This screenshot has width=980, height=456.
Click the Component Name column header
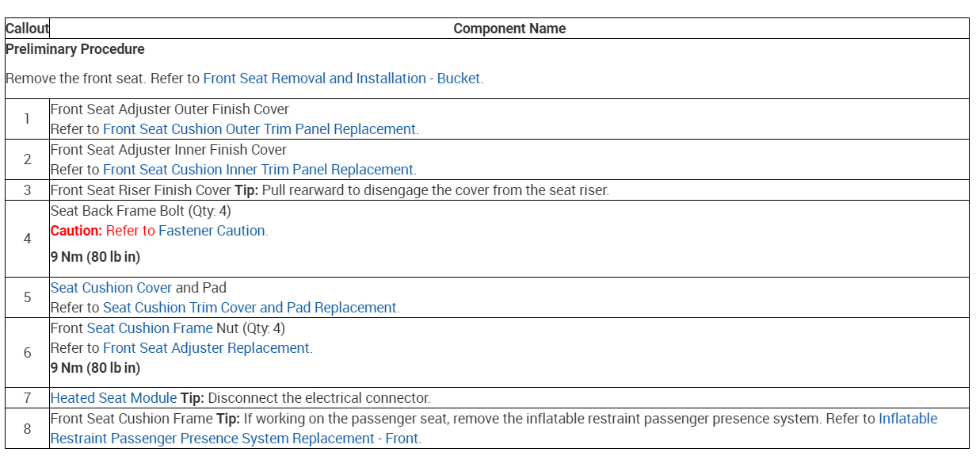[509, 29]
